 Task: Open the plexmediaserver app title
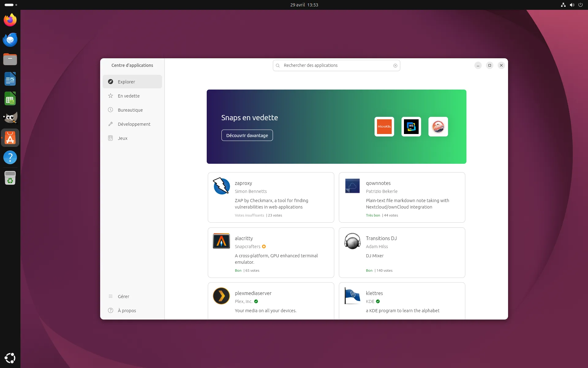(253, 293)
